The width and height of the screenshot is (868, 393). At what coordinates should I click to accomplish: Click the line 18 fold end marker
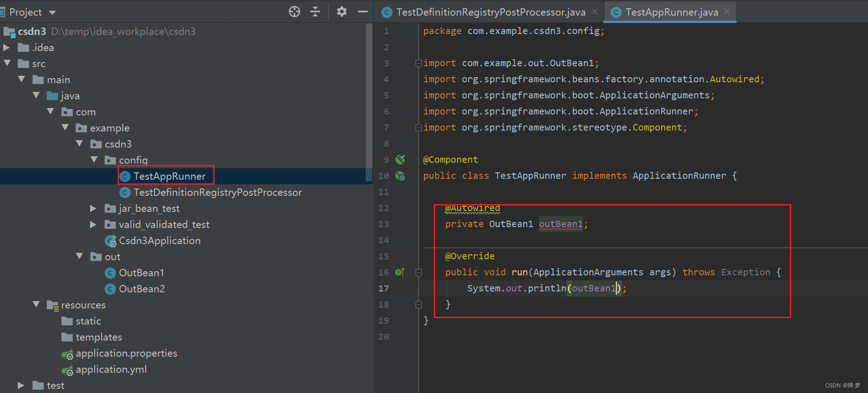[419, 304]
